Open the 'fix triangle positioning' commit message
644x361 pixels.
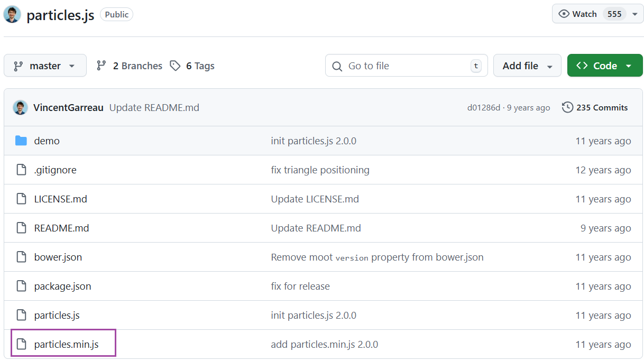click(x=320, y=170)
